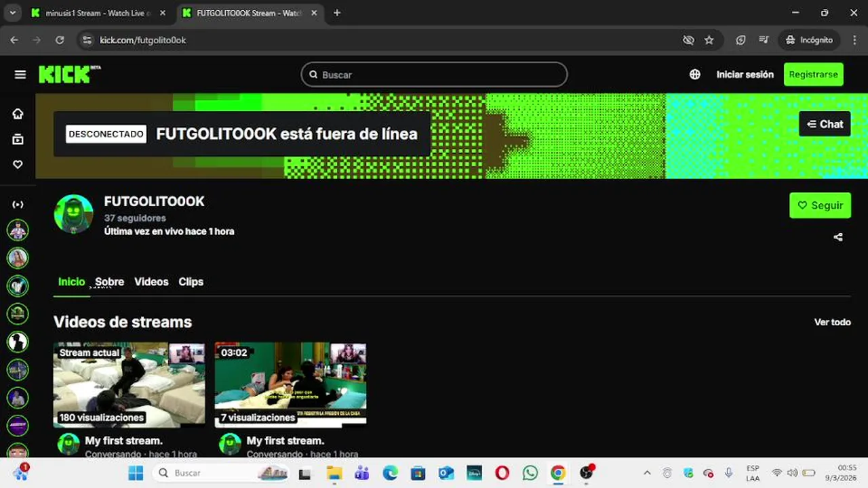Open the media control icon in toolbar
Screen dimensions: 868x488
764,40
